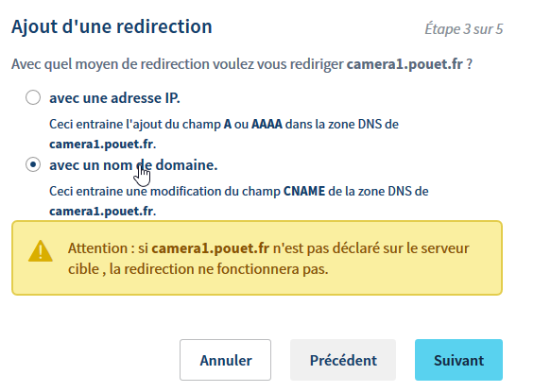Click the "avec un nom de domaine." label text
Screen dimensions: 534x392
[133, 165]
